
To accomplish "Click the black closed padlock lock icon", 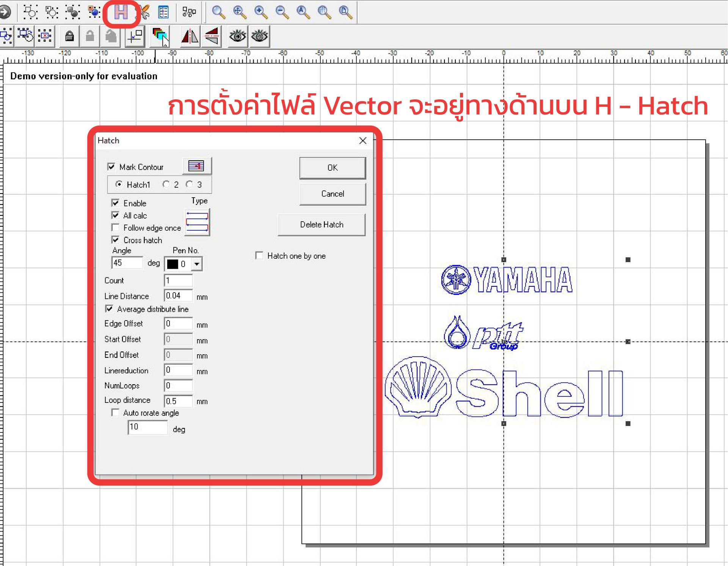I will pyautogui.click(x=69, y=36).
